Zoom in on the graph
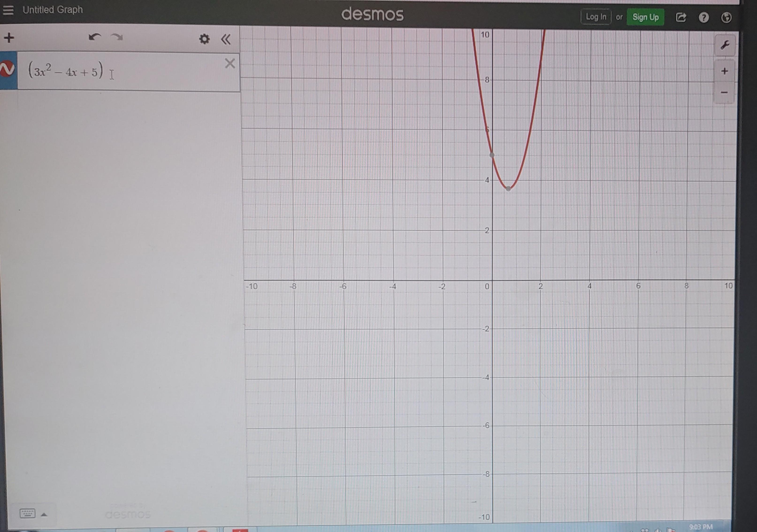 click(x=724, y=71)
